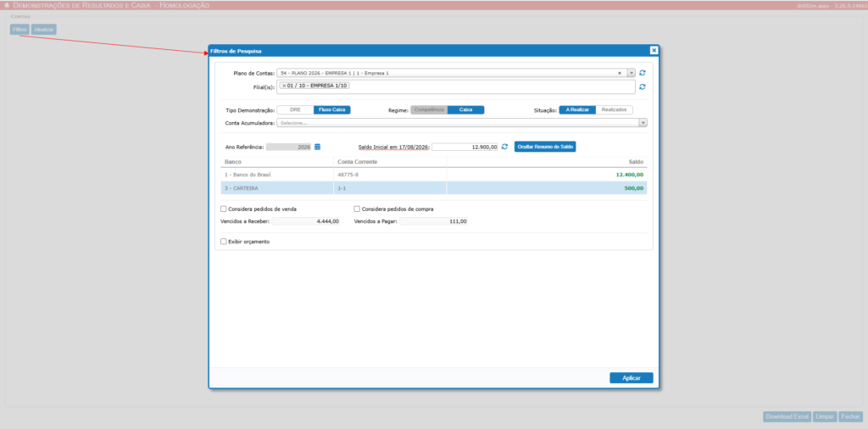The height and width of the screenshot is (429, 868).
Task: Enable Considera pedidos de compra
Action: click(357, 209)
